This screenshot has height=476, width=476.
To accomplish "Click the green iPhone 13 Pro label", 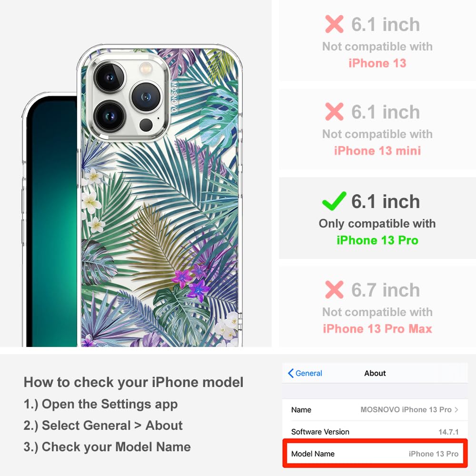I will pos(377,240).
